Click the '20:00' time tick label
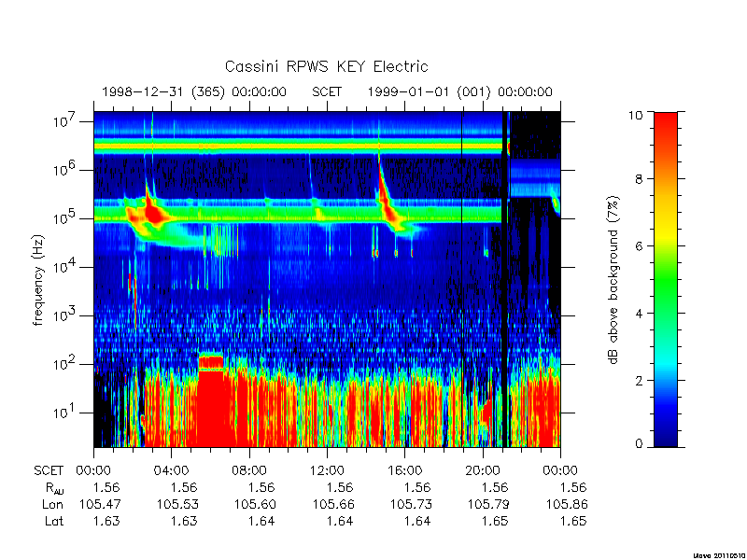Image resolution: width=747 pixels, height=560 pixels. (483, 471)
